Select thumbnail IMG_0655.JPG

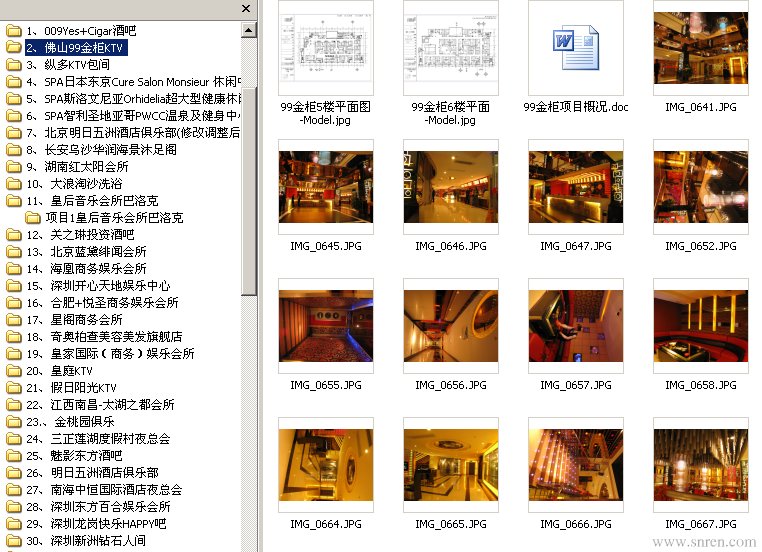coord(326,326)
